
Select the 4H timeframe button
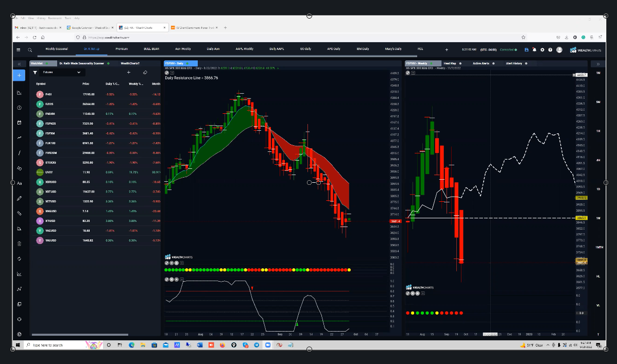[598, 160]
